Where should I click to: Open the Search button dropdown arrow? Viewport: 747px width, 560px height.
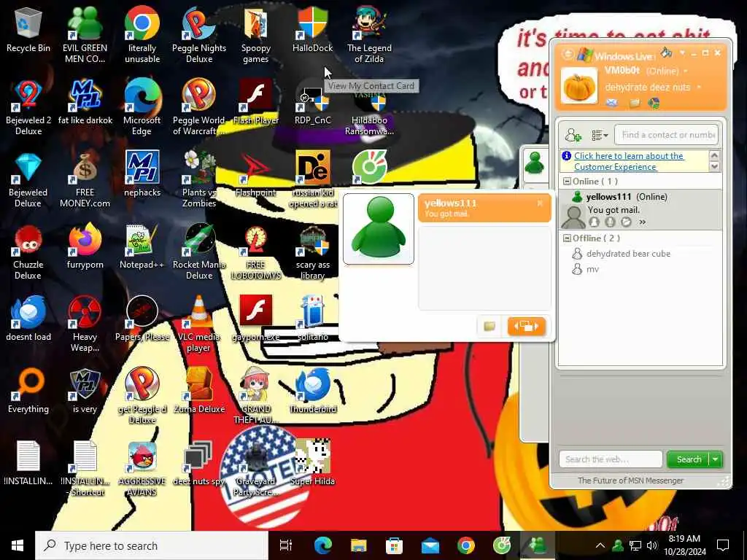[715, 459]
